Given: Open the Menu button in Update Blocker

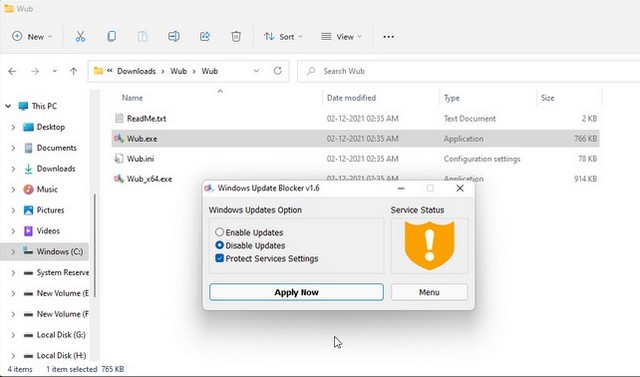Looking at the screenshot, I should point(429,292).
